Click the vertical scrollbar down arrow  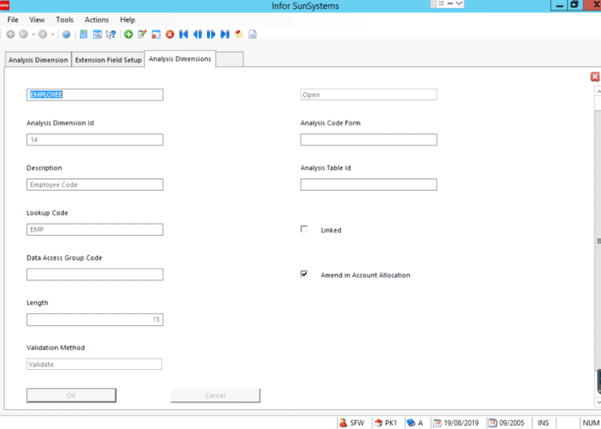(x=597, y=403)
